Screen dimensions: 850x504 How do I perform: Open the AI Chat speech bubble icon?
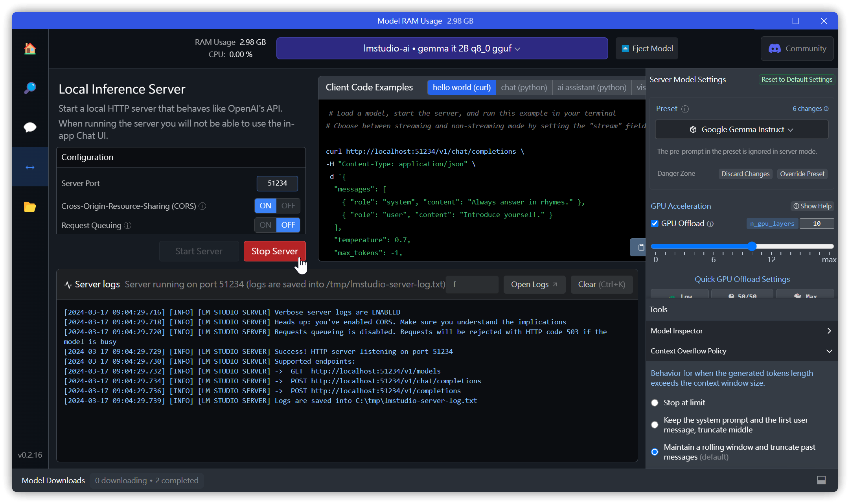[x=30, y=127]
